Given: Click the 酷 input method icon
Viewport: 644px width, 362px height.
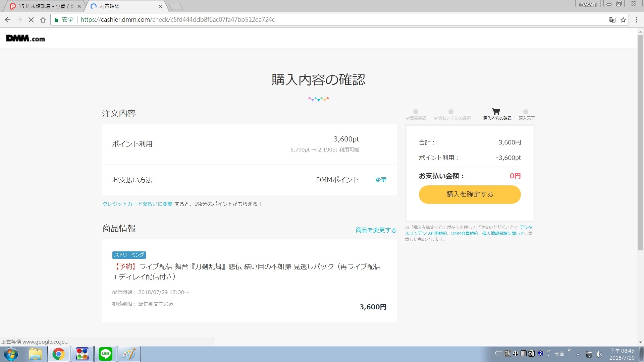Looking at the screenshot, I should tap(507, 353).
